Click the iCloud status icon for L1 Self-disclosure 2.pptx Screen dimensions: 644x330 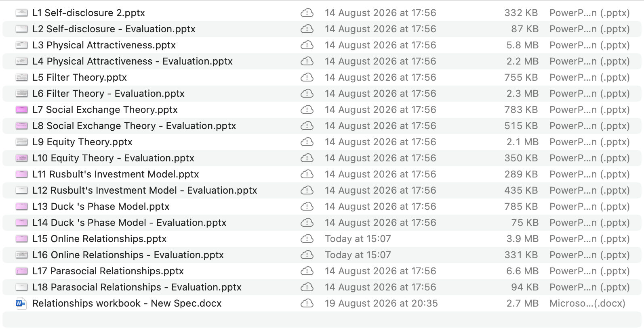[307, 13]
